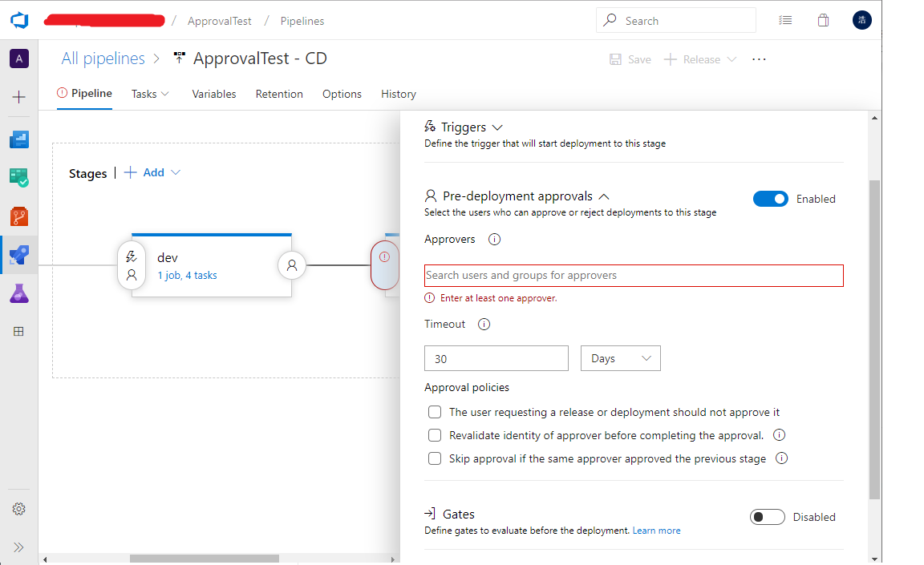Open the Days timeout unit dropdown
This screenshot has width=924, height=565.
click(x=621, y=358)
